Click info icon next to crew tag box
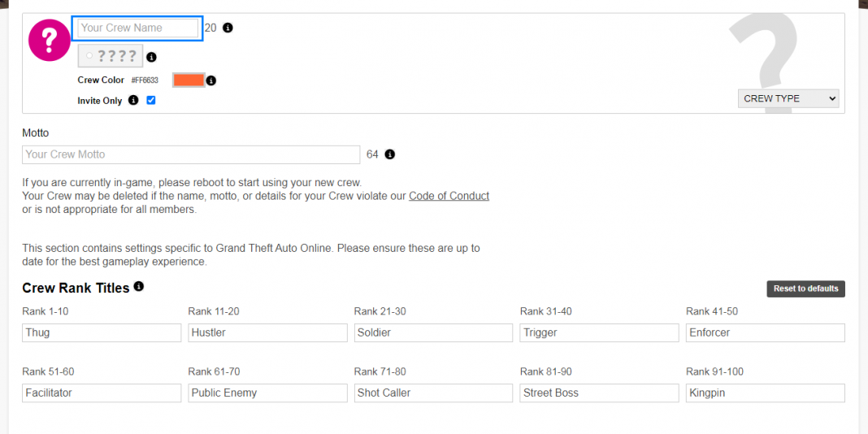This screenshot has height=434, width=868. pos(151,57)
